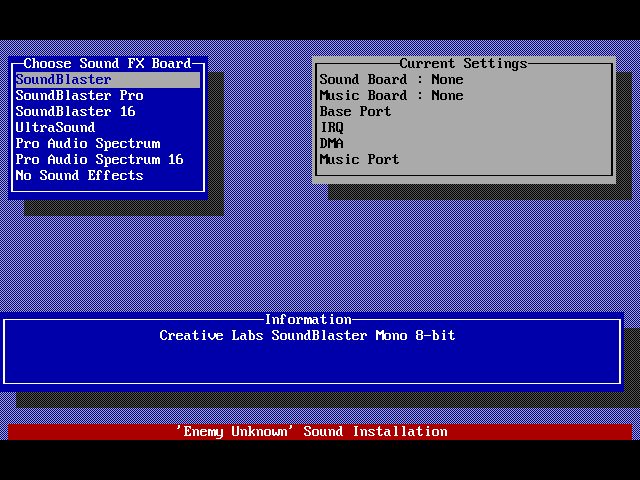The height and width of the screenshot is (480, 640).
Task: Click the Creative Labs SoundBlaster Mono 8-bit text
Action: [x=307, y=336]
